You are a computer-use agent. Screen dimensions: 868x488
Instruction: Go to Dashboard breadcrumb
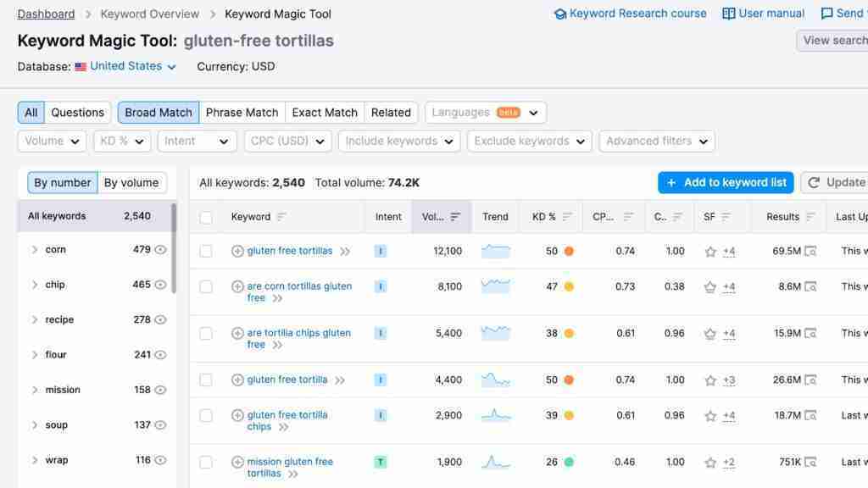(46, 14)
